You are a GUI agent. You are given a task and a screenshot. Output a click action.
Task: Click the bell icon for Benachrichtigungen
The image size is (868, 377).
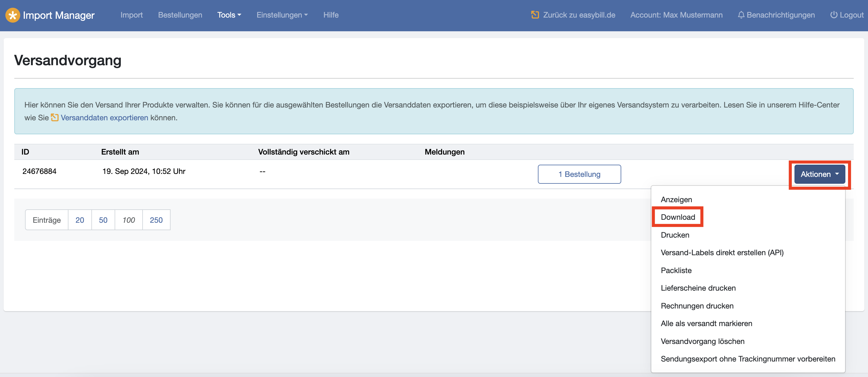(x=741, y=15)
